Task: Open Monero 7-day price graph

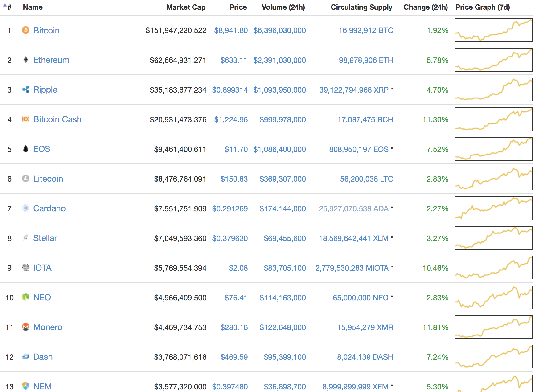Action: [493, 327]
